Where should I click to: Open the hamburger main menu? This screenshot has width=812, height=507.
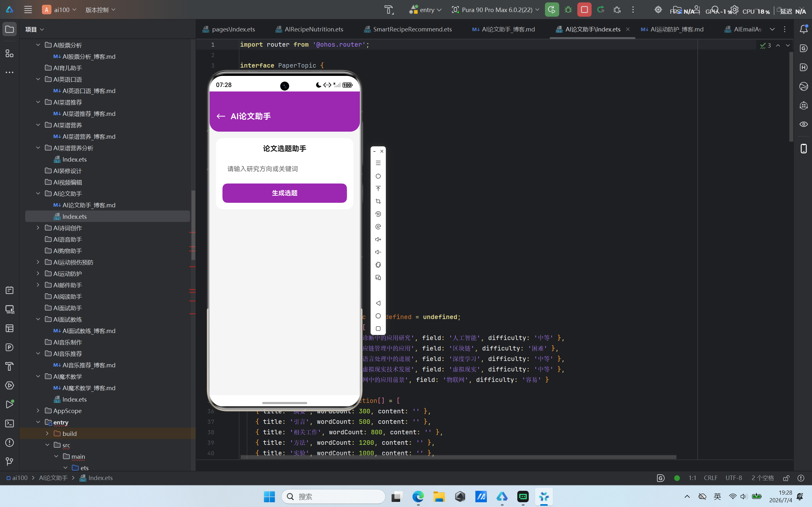pyautogui.click(x=28, y=10)
